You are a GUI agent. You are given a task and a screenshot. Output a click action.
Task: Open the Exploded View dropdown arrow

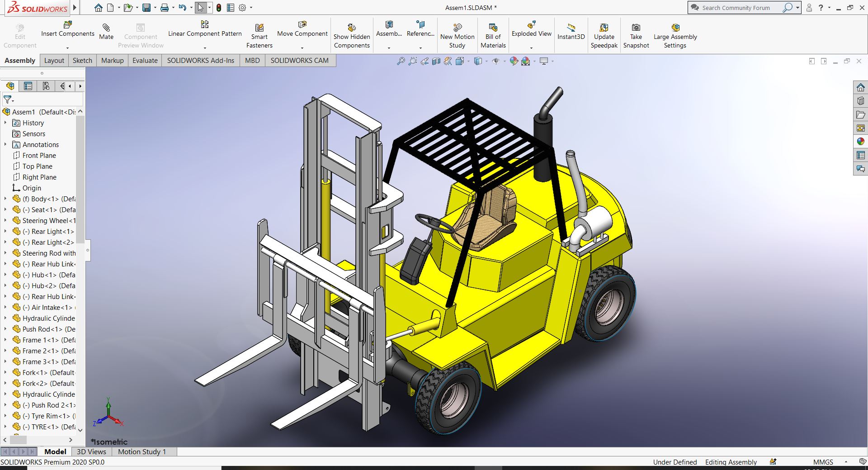531,47
